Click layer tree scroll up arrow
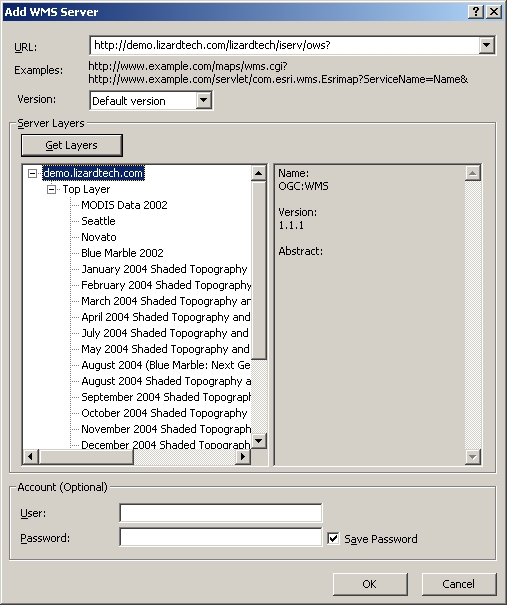 [x=259, y=173]
